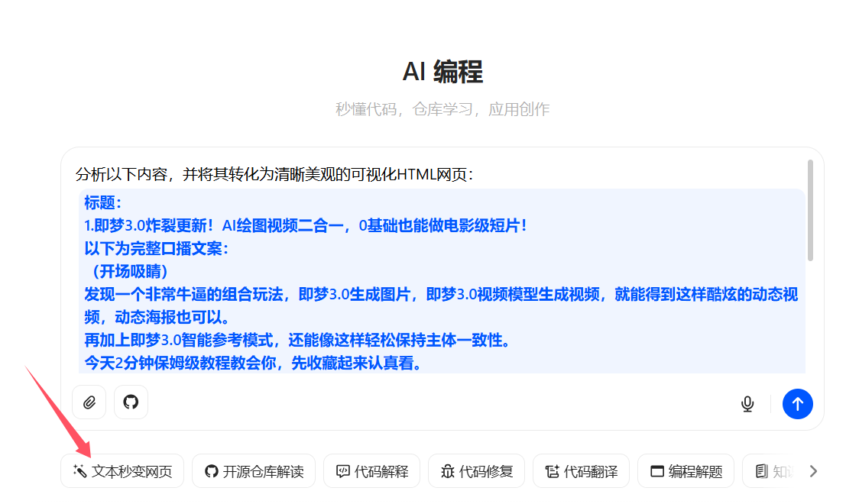Click the prompt box vertical scrollbar
859x504 pixels.
tap(810, 210)
